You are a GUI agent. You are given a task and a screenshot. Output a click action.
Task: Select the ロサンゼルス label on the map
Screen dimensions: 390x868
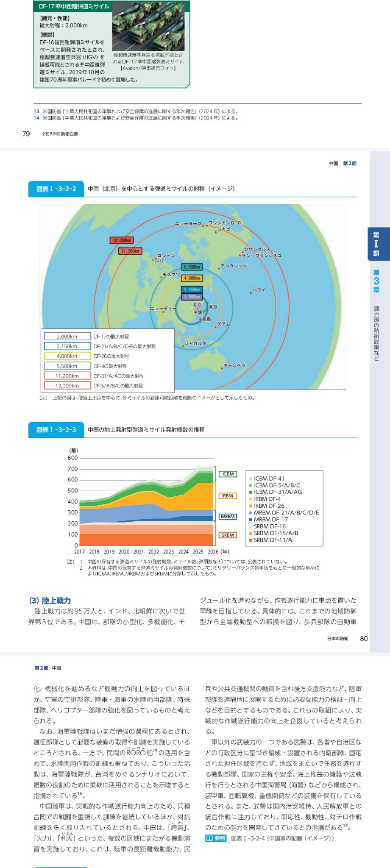click(257, 249)
